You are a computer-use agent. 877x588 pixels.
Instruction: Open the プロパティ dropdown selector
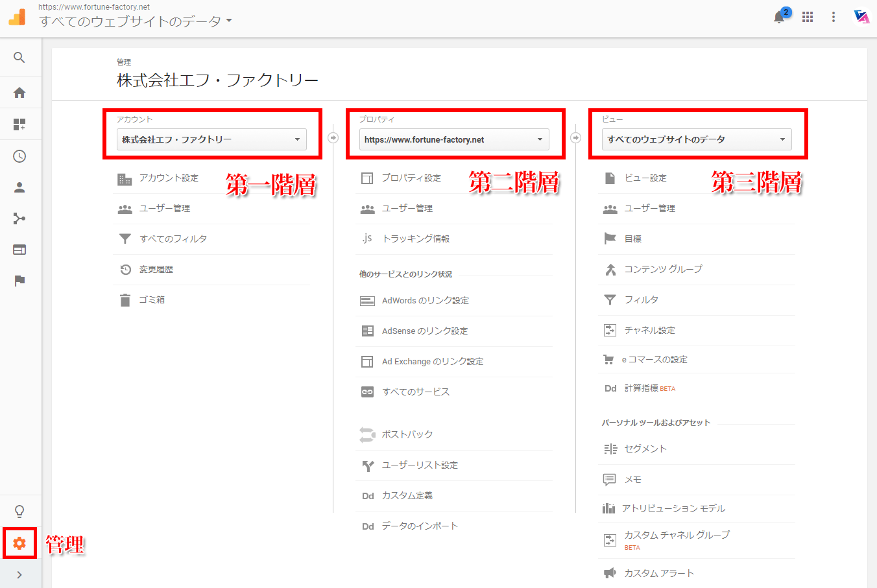click(454, 139)
